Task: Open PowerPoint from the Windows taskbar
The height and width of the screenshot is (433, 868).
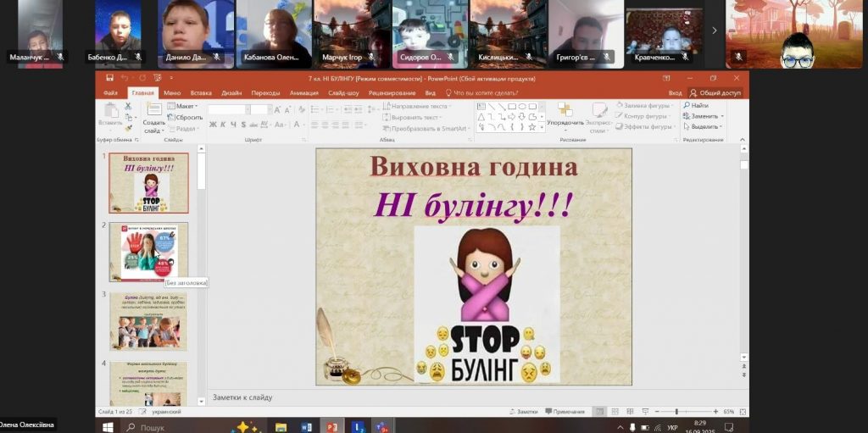Action: click(x=332, y=427)
